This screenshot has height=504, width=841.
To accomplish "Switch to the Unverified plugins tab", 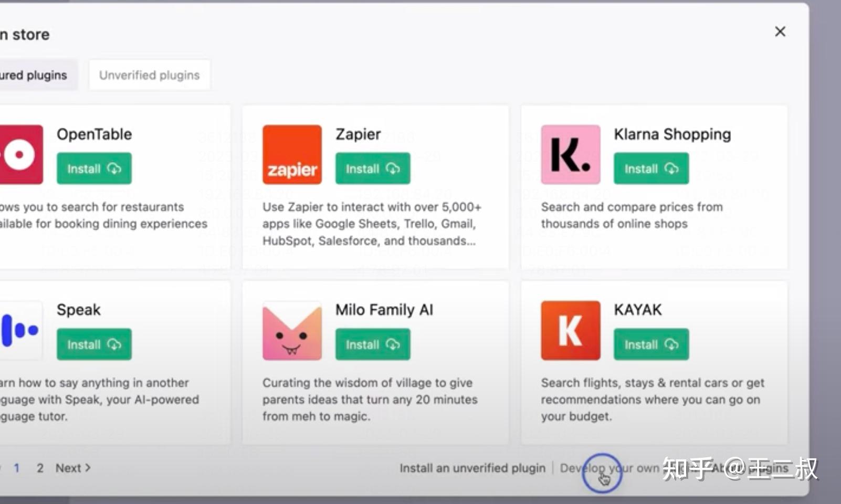I will pos(149,75).
